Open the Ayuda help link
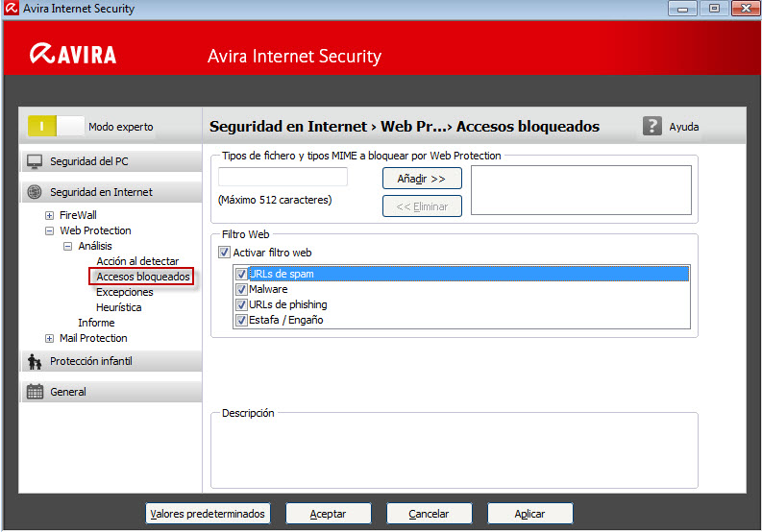The image size is (762, 532). 684,127
